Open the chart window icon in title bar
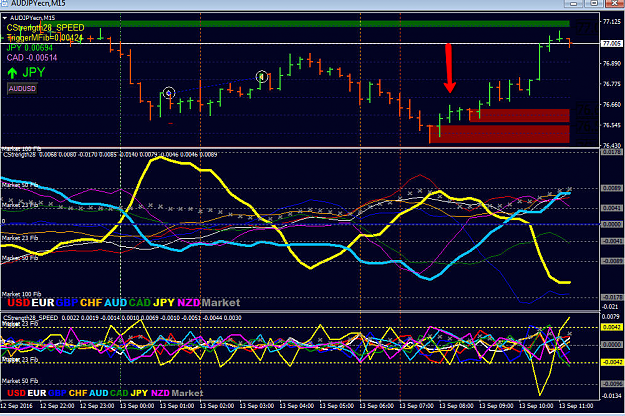625x416 pixels. tap(4, 3)
